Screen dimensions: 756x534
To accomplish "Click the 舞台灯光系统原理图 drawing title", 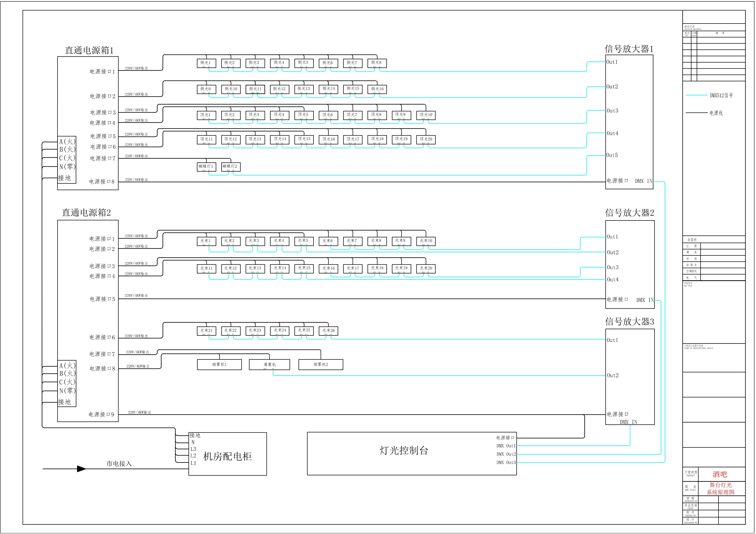I will point(720,489).
